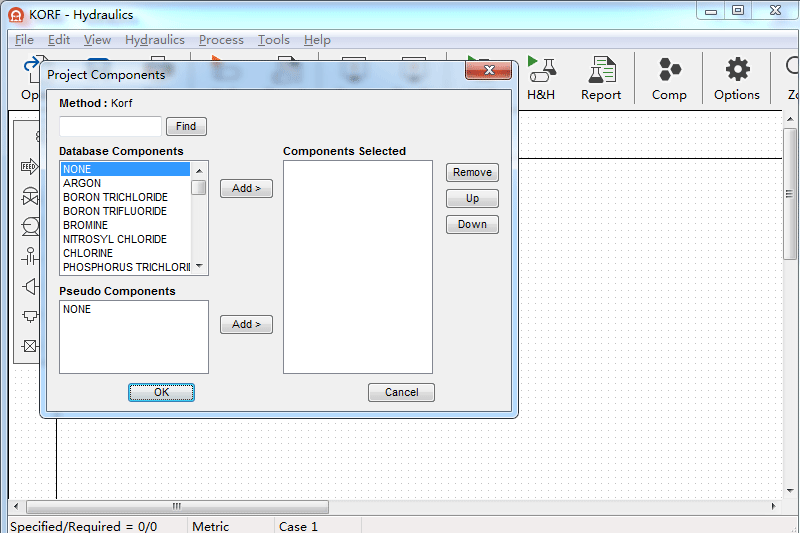Viewport: 800px width, 533px height.
Task: Run the H&H calculation toolbar icon
Action: (x=541, y=79)
